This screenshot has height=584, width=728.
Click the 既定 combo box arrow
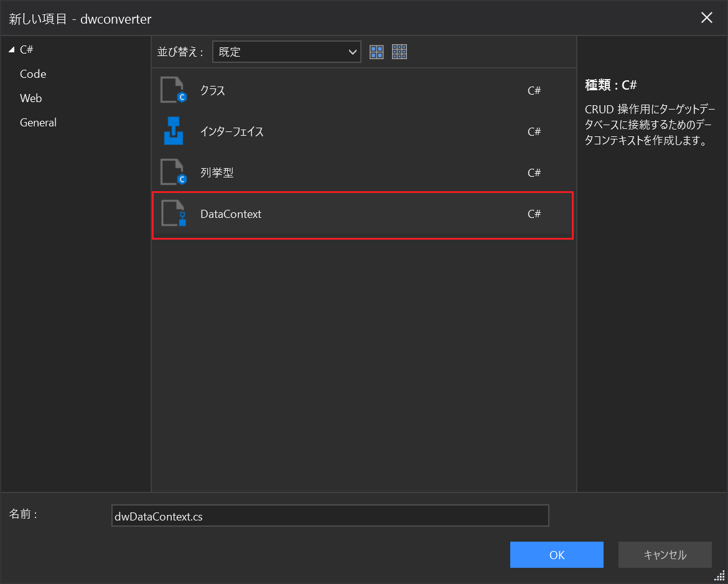tap(353, 52)
